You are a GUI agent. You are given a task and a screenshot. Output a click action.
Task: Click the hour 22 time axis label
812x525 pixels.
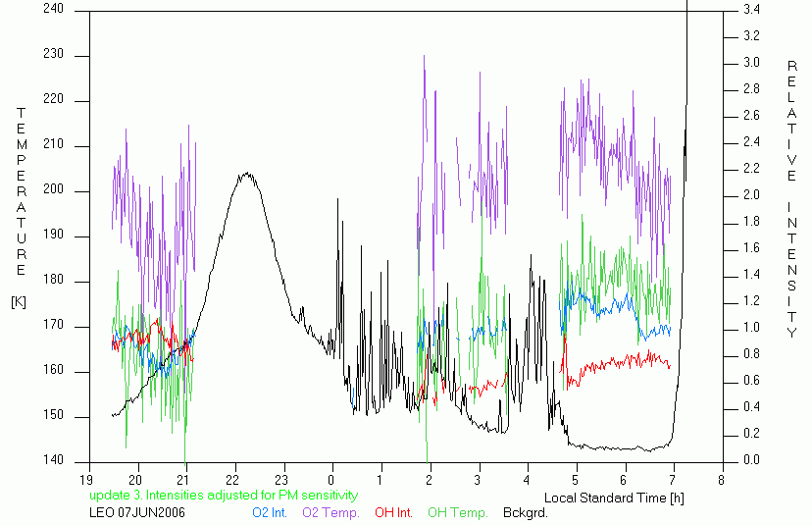(x=233, y=480)
